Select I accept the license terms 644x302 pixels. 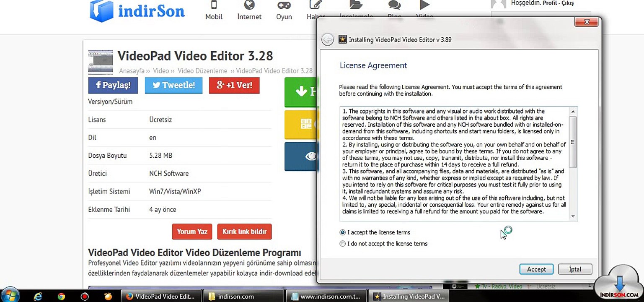(x=343, y=232)
